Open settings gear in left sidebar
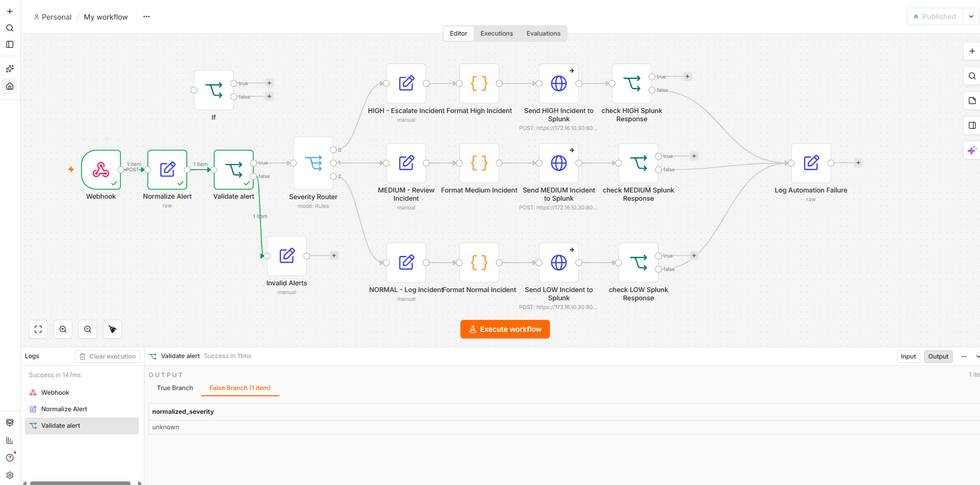The width and height of the screenshot is (980, 485). [10, 475]
